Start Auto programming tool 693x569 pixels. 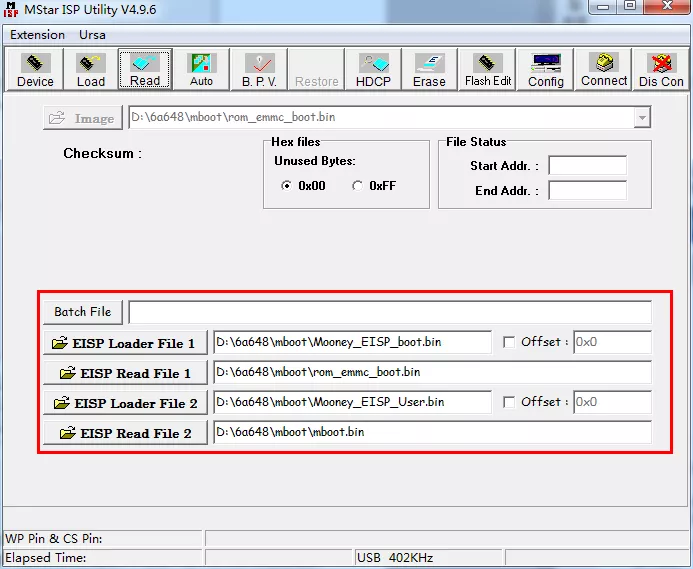[x=201, y=70]
